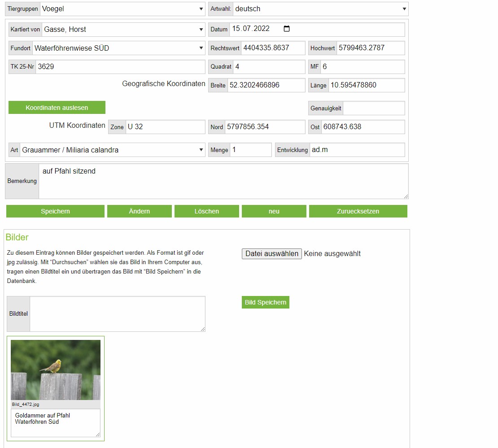Select the TK 25-Nr field

coord(120,67)
